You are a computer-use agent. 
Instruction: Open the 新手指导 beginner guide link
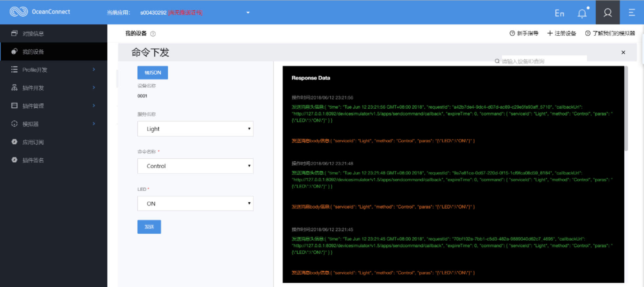tap(524, 33)
